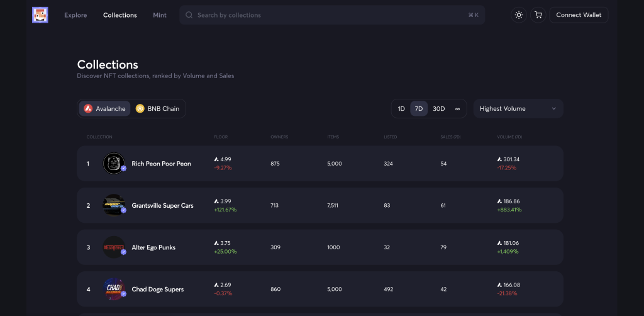The image size is (644, 316).
Task: Switch time range to 30D
Action: (x=438, y=109)
